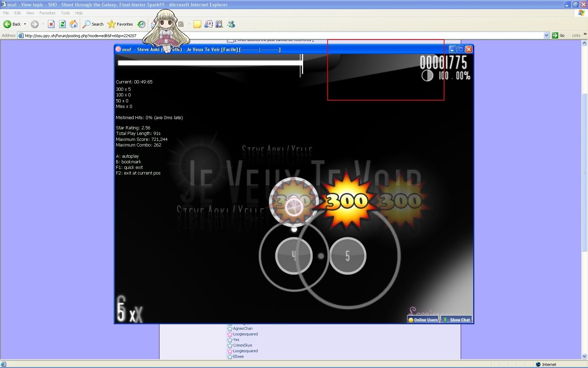Open the History clock icon
Viewport: 588px width, 368px height.
(x=141, y=24)
